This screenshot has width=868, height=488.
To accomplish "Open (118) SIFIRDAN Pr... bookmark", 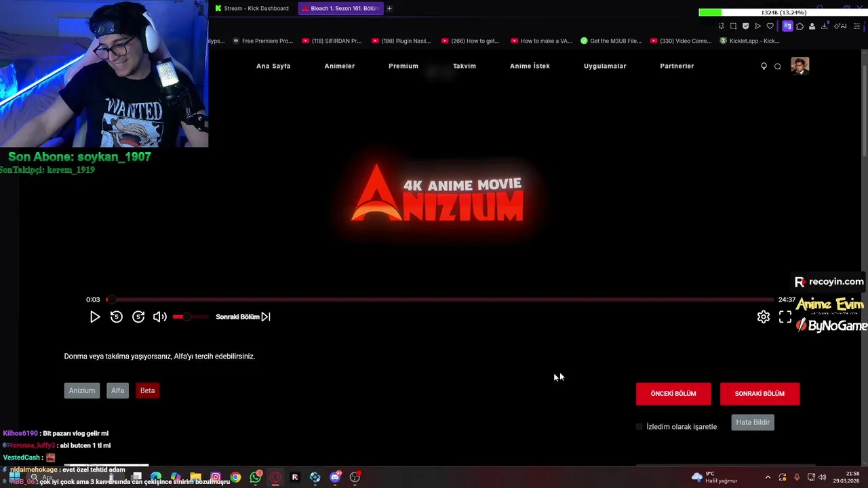I will (332, 41).
